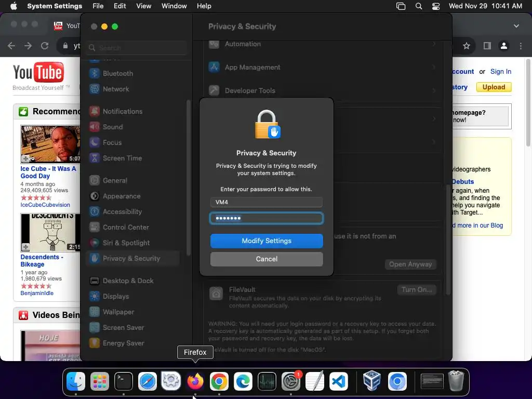532x399 pixels.
Task: Open Safari from the dock
Action: tap(147, 381)
